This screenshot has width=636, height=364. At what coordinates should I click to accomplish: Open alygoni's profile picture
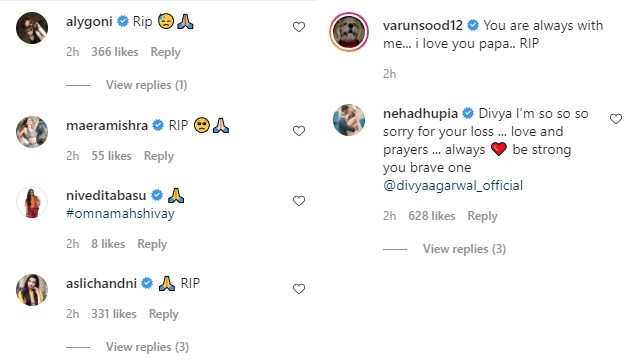coord(32,28)
